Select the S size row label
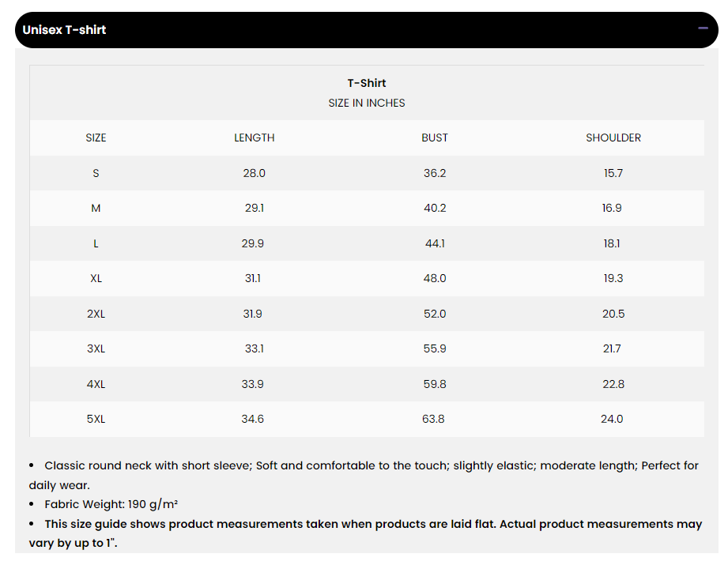The height and width of the screenshot is (565, 728). (x=96, y=173)
